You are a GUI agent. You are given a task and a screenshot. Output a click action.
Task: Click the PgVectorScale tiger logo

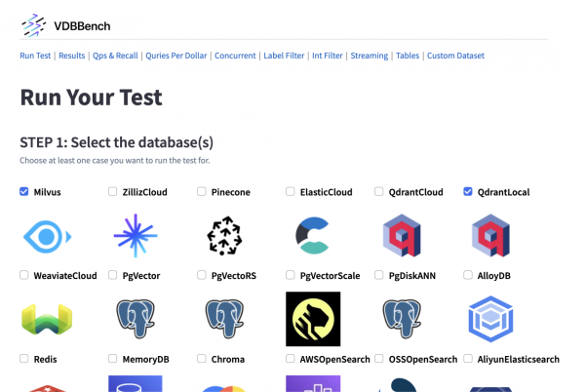pos(313,319)
